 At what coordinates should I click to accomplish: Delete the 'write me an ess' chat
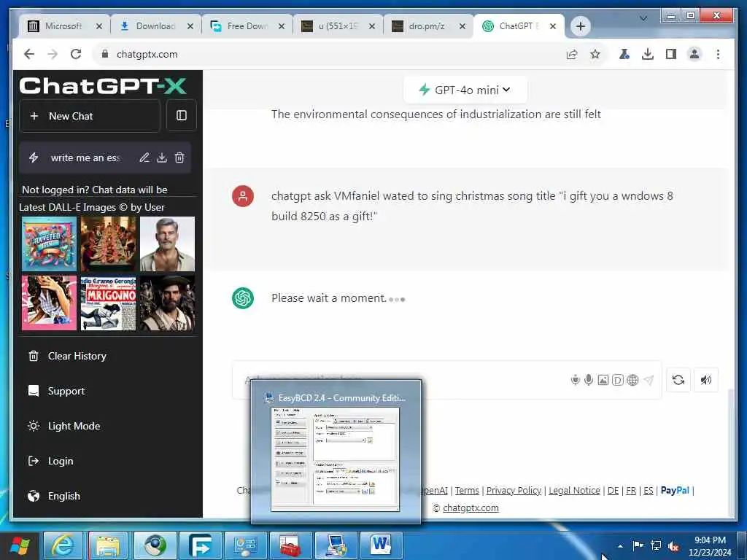179,157
